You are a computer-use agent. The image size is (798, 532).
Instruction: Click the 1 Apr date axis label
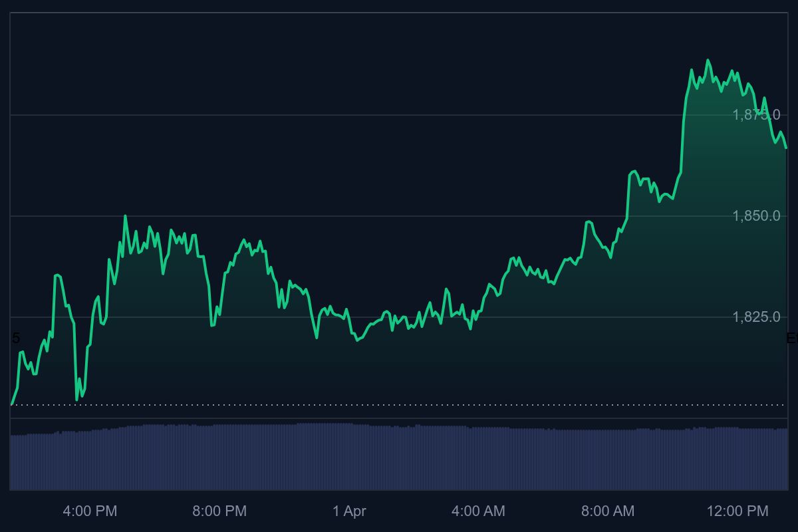(x=349, y=511)
